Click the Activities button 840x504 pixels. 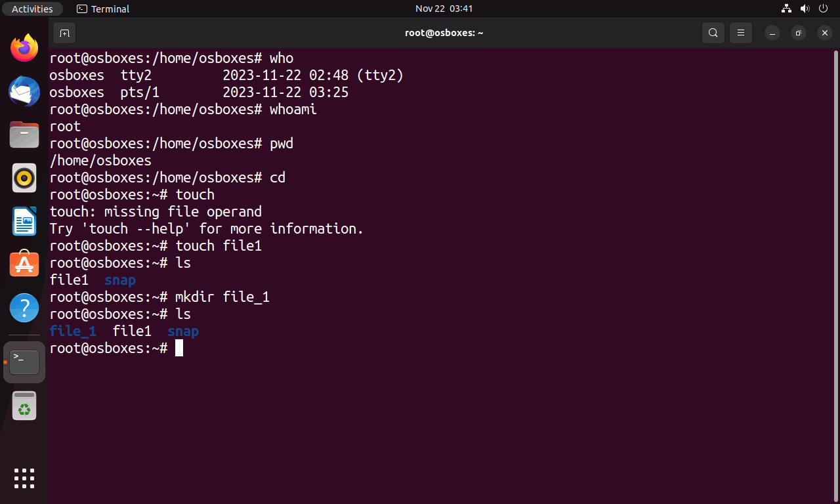[x=32, y=9]
